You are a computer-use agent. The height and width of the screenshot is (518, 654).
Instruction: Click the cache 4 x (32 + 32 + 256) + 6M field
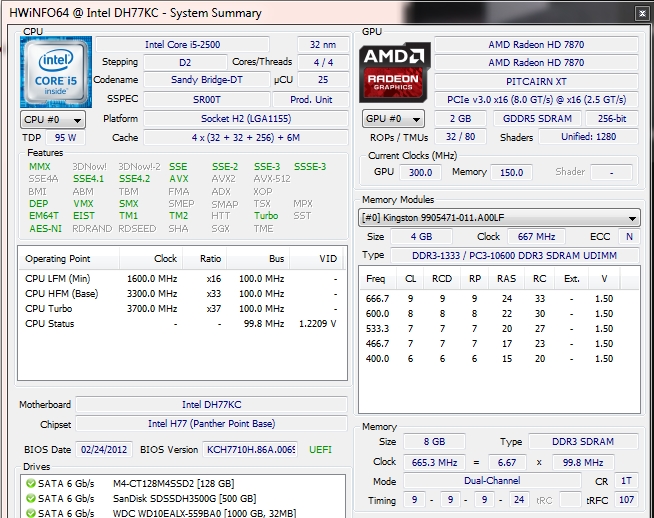pyautogui.click(x=246, y=138)
